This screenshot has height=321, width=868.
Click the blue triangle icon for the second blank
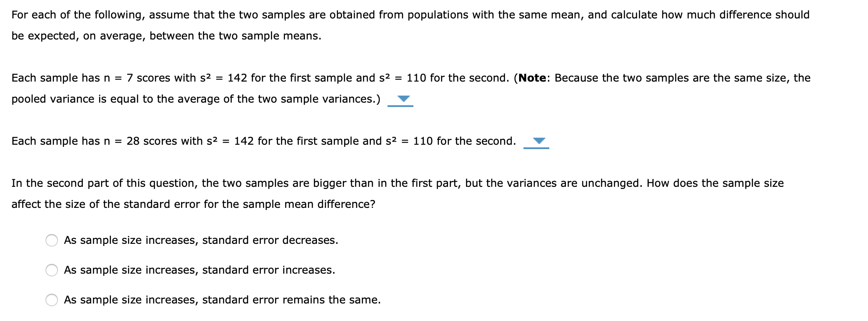pos(539,141)
